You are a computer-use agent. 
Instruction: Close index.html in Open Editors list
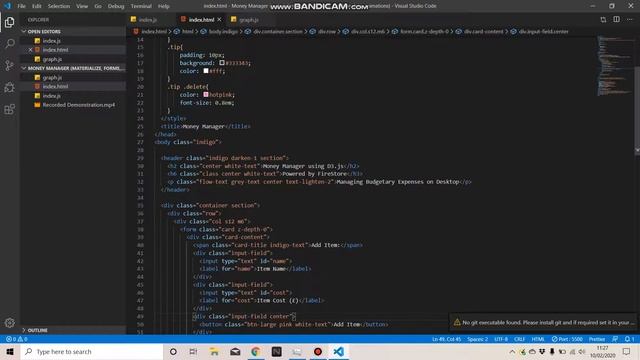coord(31,50)
